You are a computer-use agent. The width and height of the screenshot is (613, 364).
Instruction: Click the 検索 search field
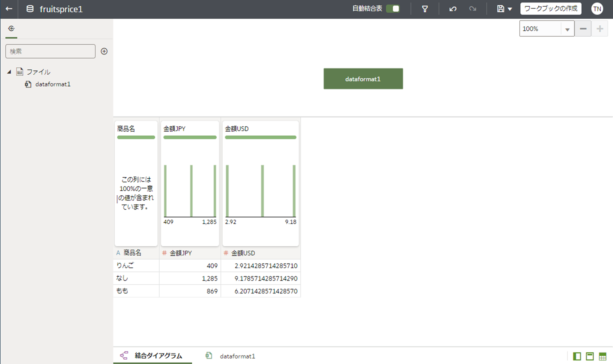[x=50, y=51]
